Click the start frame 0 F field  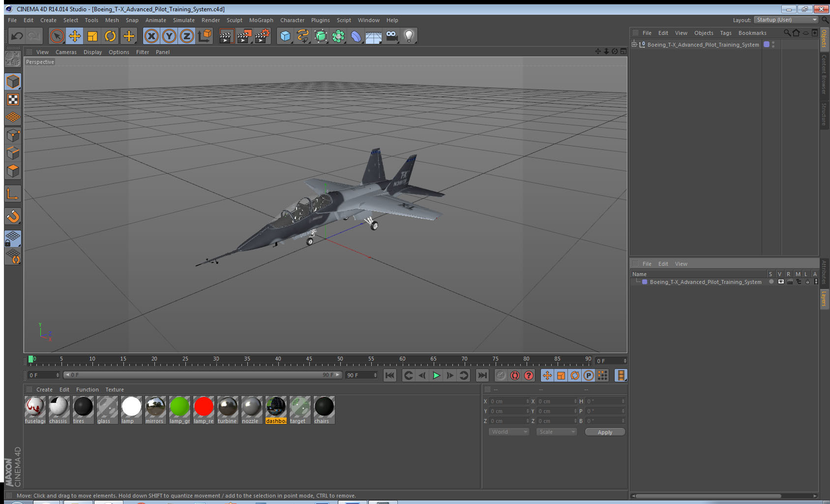[43, 375]
